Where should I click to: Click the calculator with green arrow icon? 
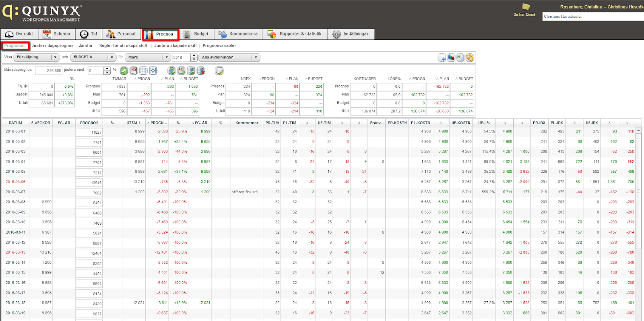click(172, 71)
